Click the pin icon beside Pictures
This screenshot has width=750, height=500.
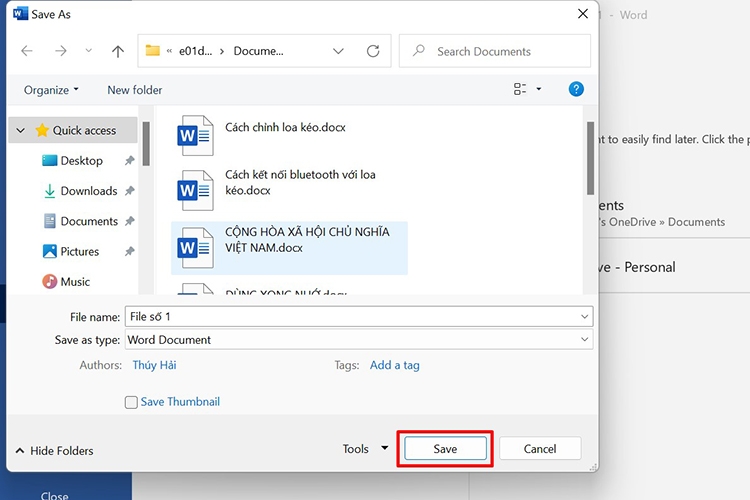(130, 251)
